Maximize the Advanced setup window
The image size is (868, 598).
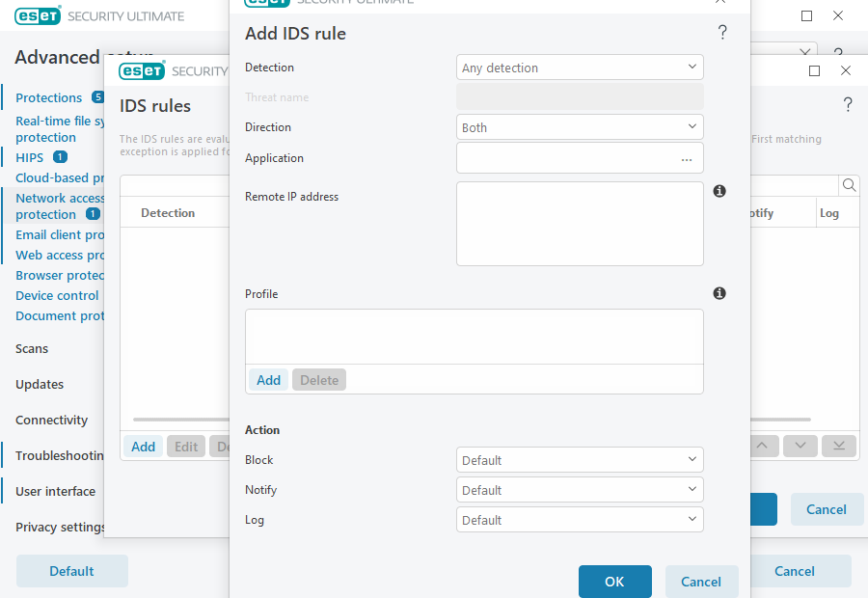click(x=806, y=16)
